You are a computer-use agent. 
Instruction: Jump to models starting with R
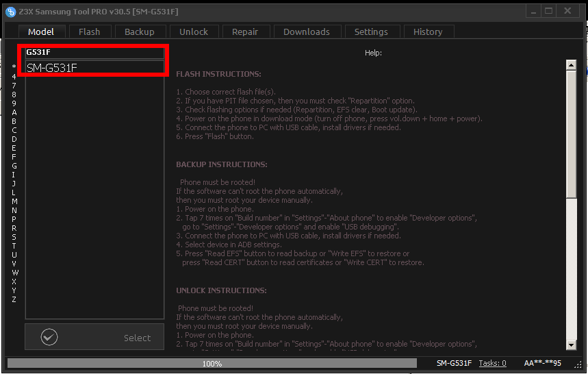point(14,228)
